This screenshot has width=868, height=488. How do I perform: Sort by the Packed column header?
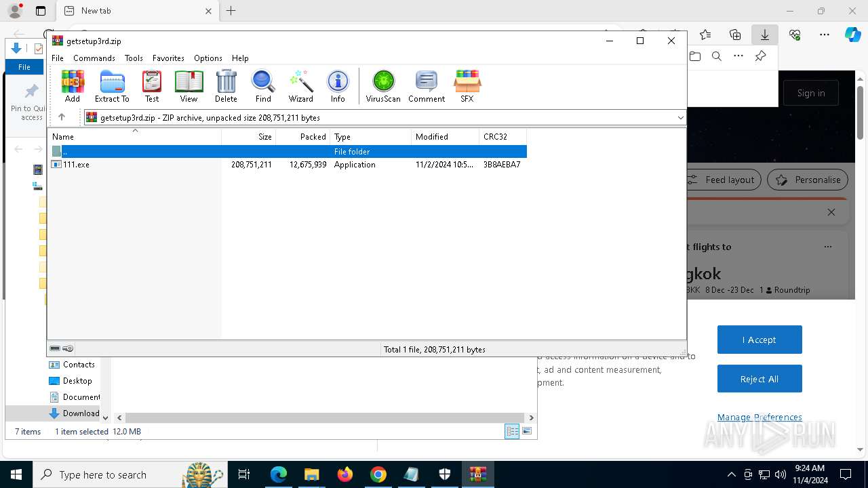[303, 137]
